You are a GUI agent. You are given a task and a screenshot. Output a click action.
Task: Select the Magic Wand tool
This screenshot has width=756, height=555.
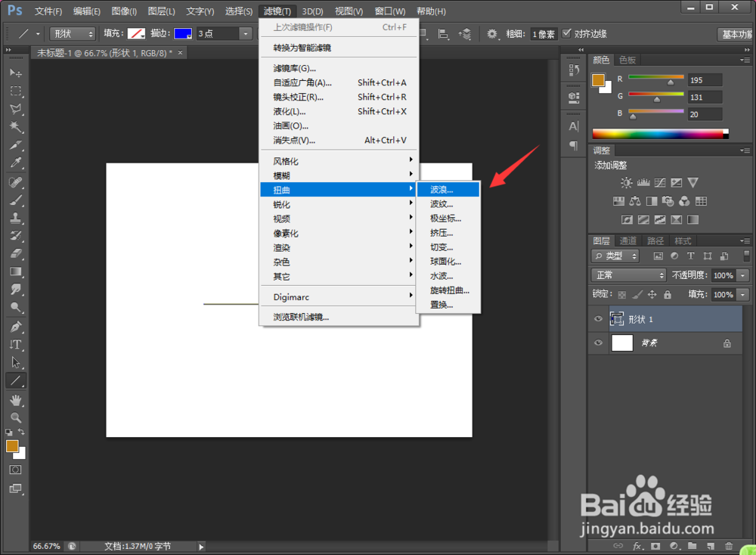coord(15,127)
